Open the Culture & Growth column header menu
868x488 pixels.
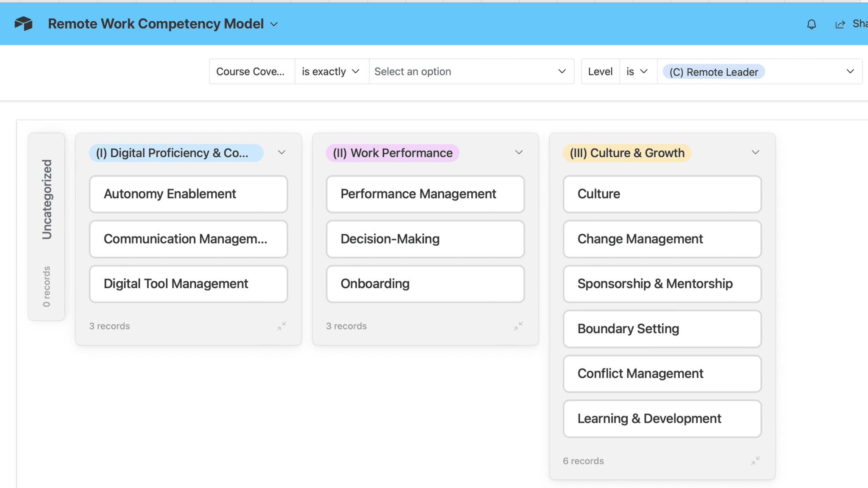[756, 152]
